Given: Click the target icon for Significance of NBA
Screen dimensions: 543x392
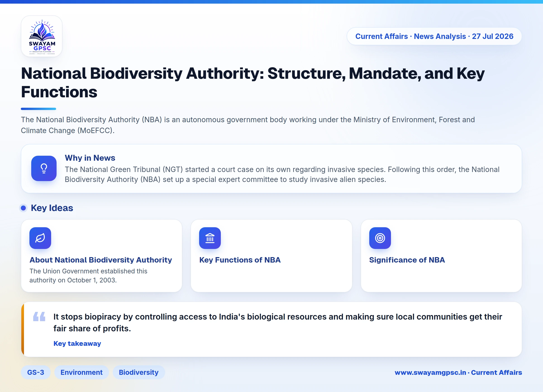Looking at the screenshot, I should [380, 238].
